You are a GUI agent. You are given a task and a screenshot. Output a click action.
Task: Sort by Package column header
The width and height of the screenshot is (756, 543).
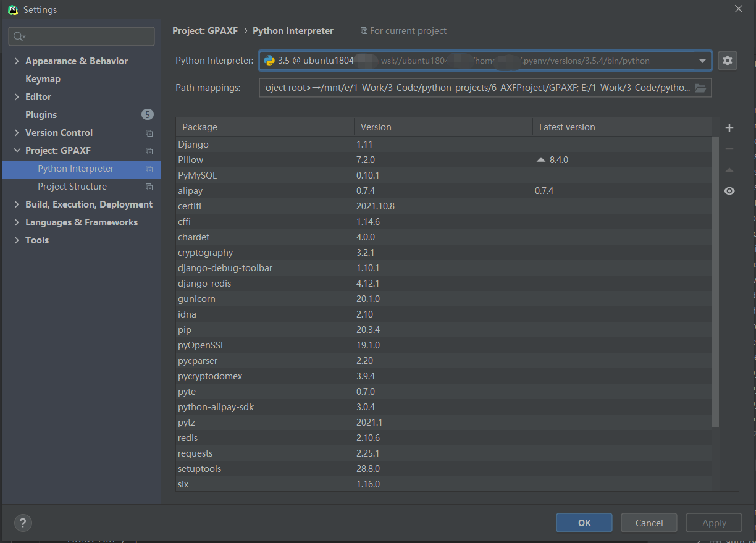(265, 127)
